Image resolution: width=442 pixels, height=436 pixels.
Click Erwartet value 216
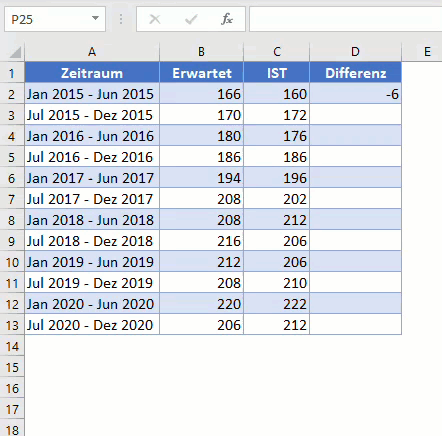pos(201,241)
